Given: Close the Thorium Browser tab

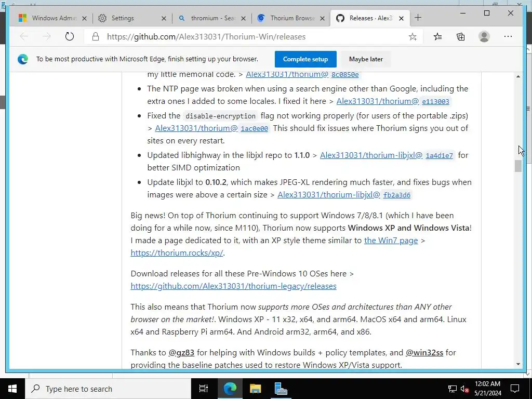Looking at the screenshot, I should click(x=323, y=18).
